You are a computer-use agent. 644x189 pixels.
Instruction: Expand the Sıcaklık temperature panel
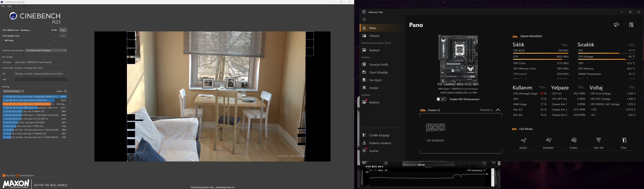(x=632, y=45)
